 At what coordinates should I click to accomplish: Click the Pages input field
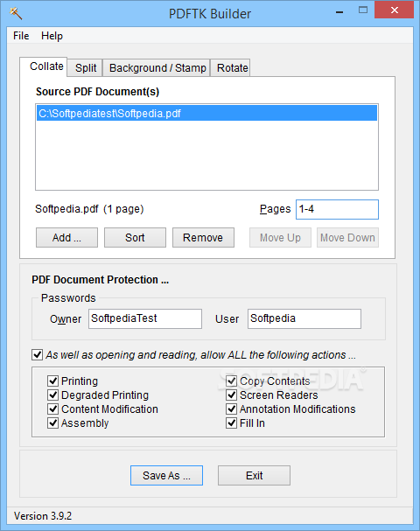[x=337, y=209]
